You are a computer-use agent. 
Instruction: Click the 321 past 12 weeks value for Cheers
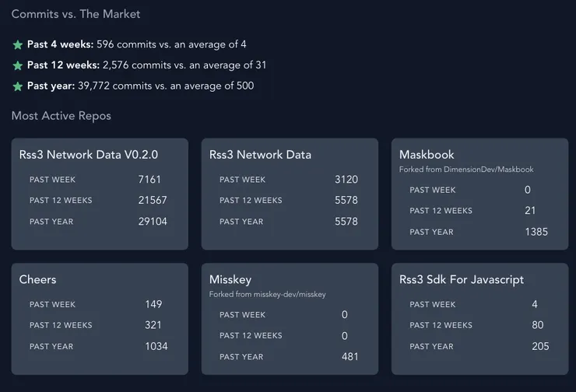[153, 325]
